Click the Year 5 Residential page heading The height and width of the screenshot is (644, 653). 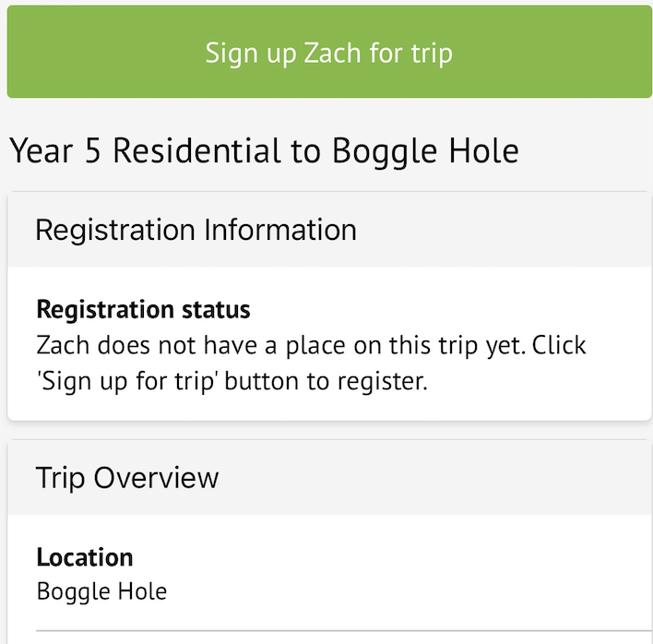click(x=264, y=150)
